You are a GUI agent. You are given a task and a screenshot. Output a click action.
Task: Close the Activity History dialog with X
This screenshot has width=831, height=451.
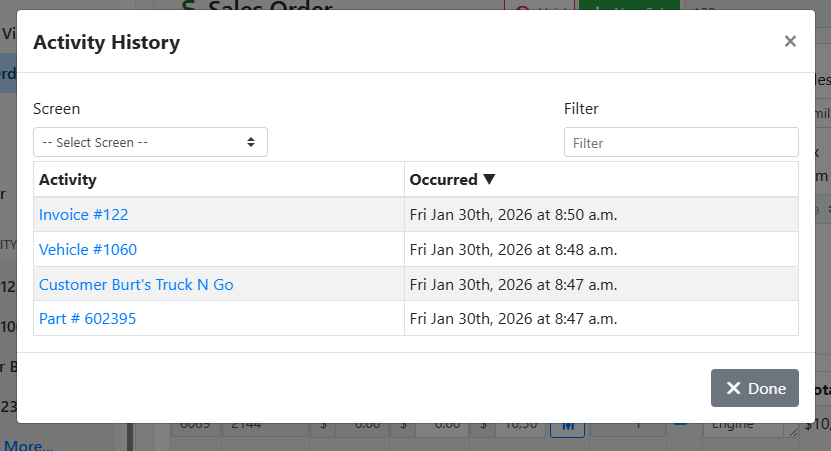click(790, 41)
